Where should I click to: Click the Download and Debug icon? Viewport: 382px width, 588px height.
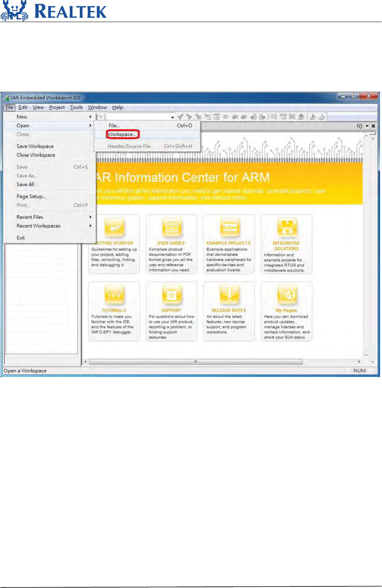[x=313, y=117]
